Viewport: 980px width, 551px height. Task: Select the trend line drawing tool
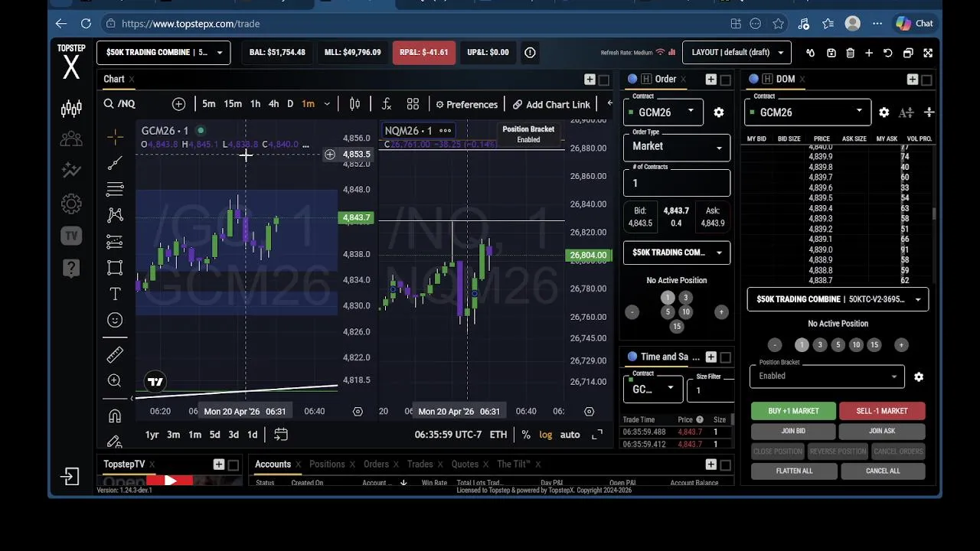click(115, 163)
